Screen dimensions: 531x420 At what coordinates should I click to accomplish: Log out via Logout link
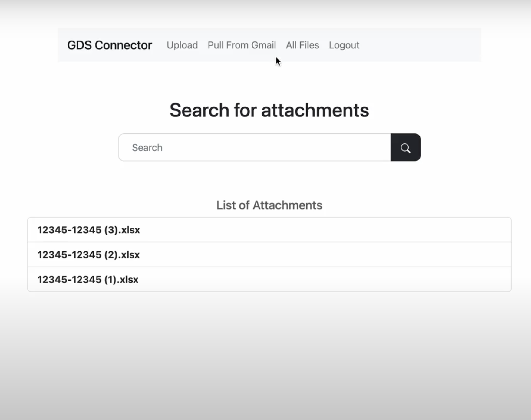click(344, 45)
